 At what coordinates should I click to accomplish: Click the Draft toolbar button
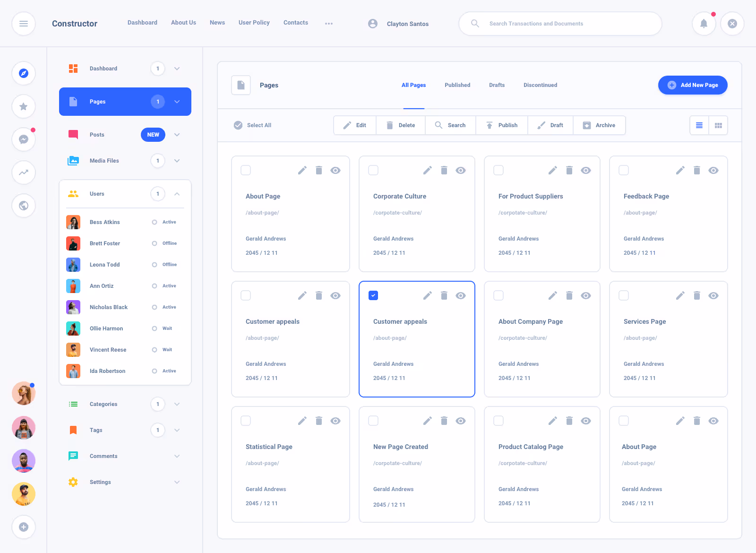[x=550, y=125]
